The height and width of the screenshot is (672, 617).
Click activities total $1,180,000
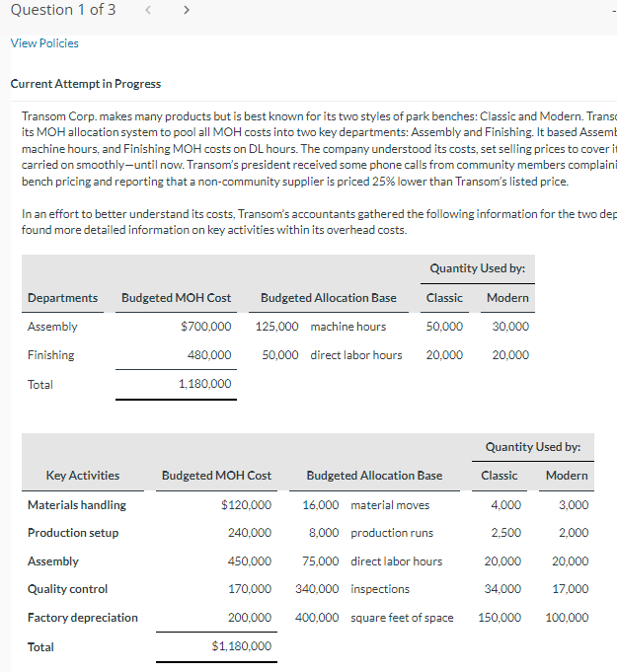[x=242, y=646]
